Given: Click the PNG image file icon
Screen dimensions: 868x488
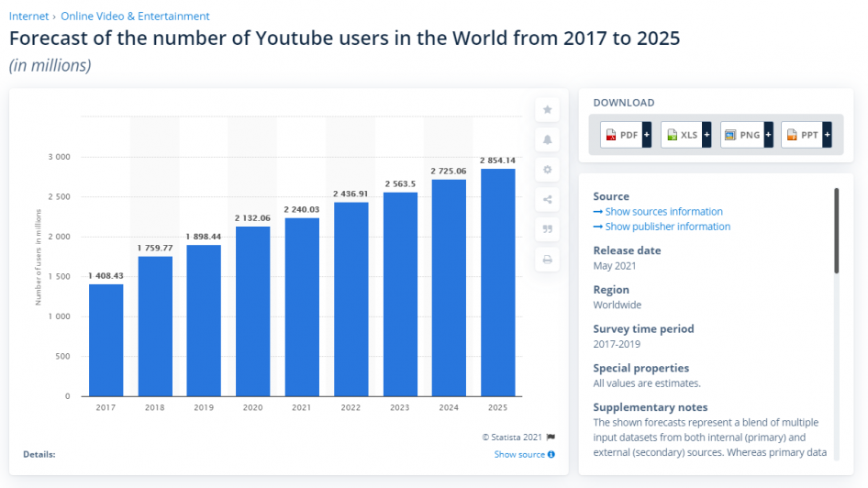Looking at the screenshot, I should [x=730, y=135].
